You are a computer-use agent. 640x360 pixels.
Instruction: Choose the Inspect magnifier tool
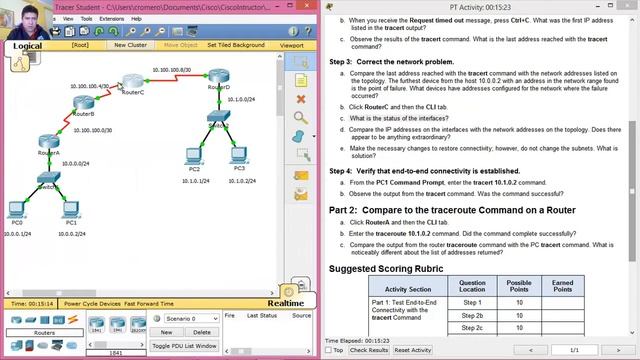pos(301,118)
